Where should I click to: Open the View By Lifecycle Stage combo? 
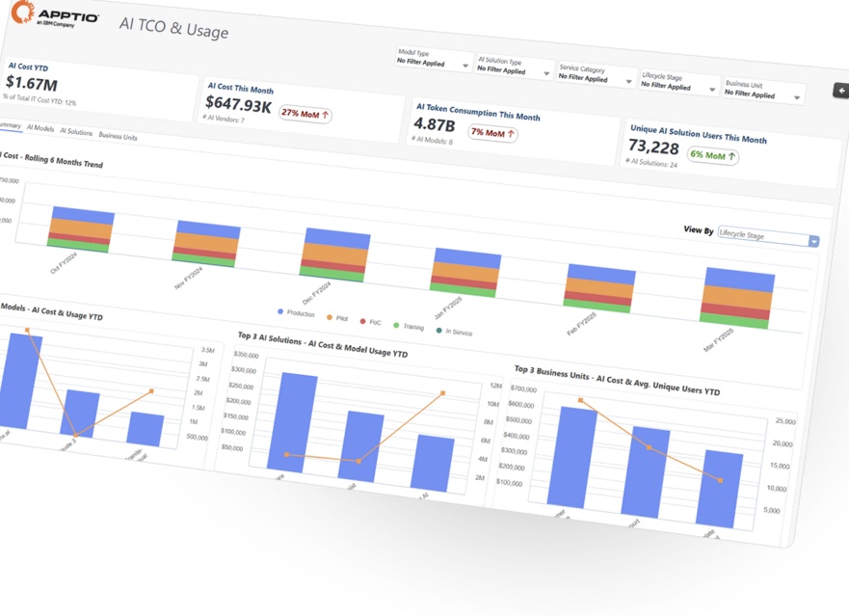tap(768, 237)
